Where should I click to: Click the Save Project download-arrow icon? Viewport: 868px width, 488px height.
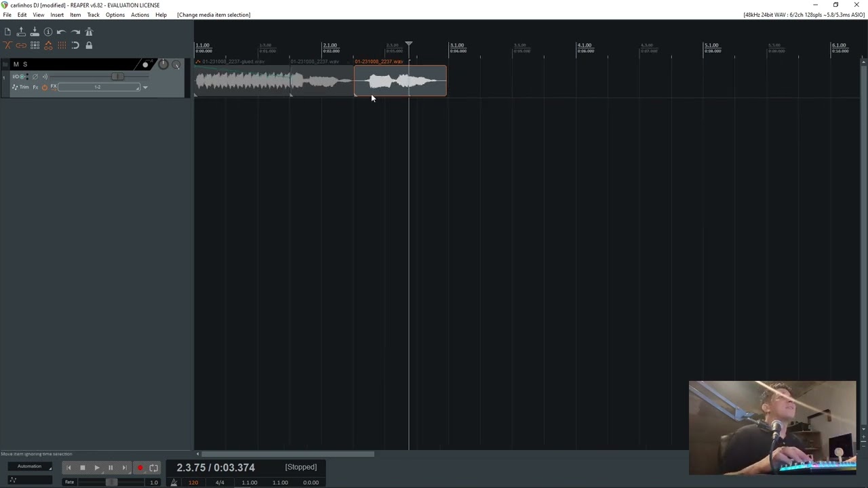(x=35, y=32)
